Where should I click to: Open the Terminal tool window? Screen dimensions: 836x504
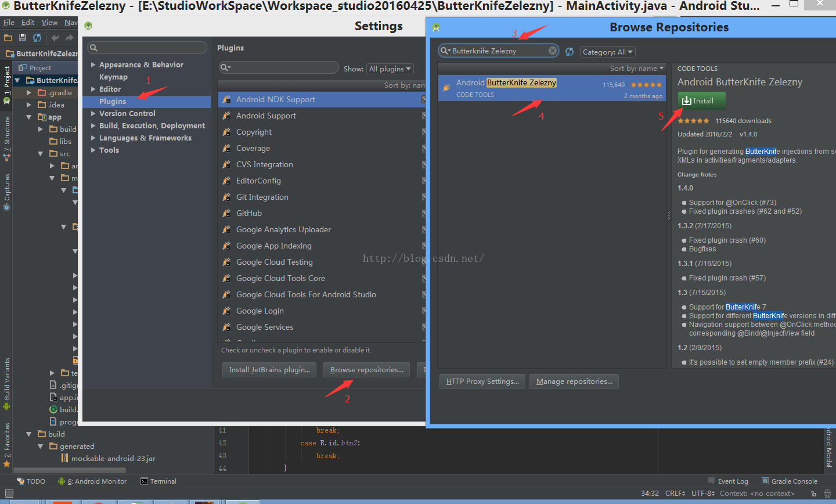coord(158,481)
